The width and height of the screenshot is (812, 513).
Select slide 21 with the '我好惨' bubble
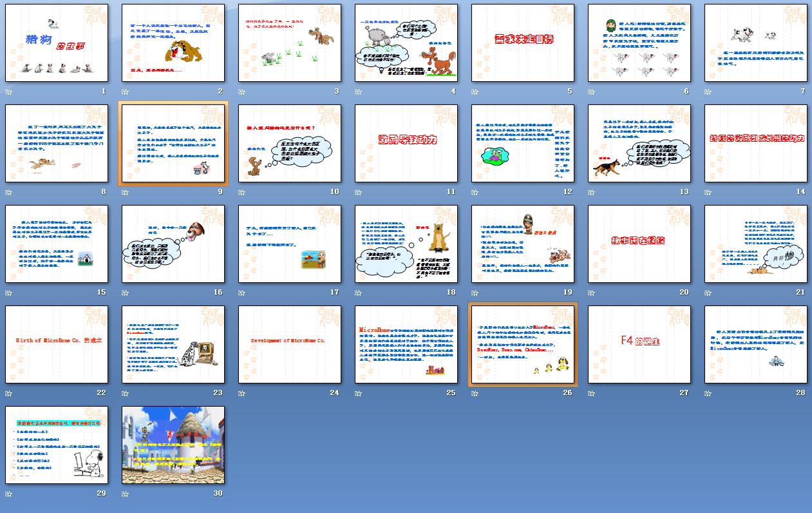(x=756, y=244)
